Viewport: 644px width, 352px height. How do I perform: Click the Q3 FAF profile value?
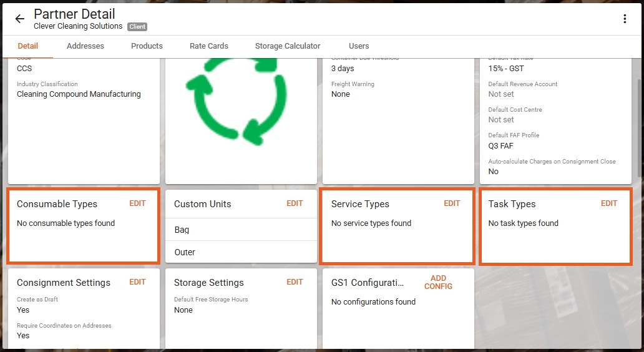pyautogui.click(x=500, y=146)
